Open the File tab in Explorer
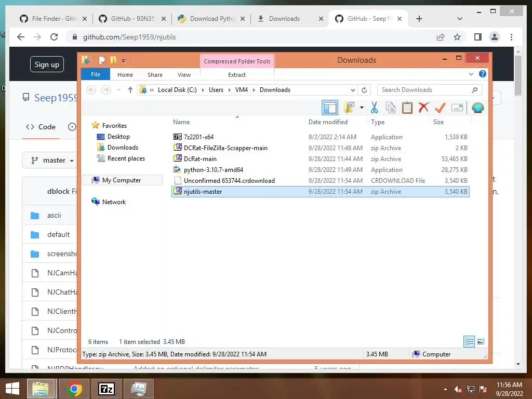Viewport: 532px width, 399px height. coord(96,74)
